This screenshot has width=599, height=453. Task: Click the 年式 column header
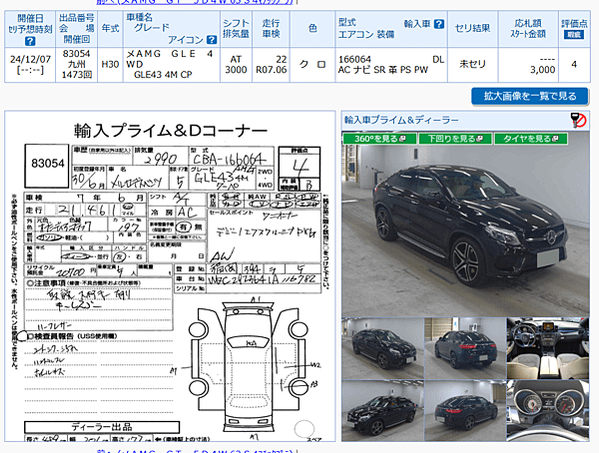(110, 29)
